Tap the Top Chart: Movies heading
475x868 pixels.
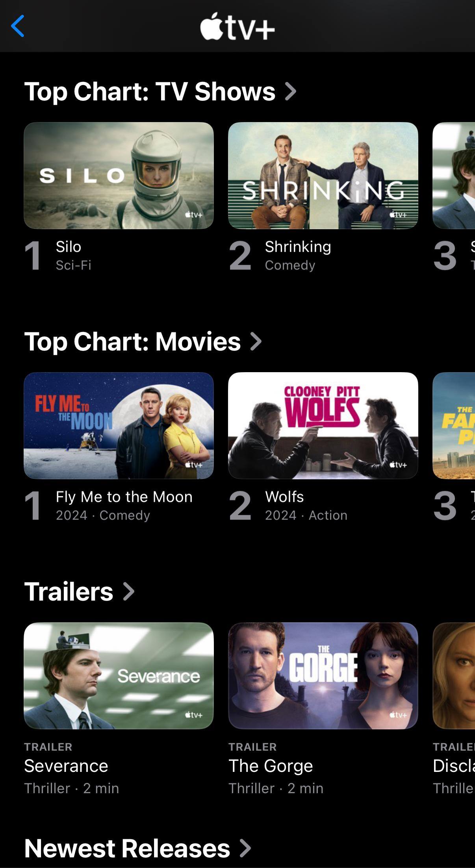click(132, 341)
